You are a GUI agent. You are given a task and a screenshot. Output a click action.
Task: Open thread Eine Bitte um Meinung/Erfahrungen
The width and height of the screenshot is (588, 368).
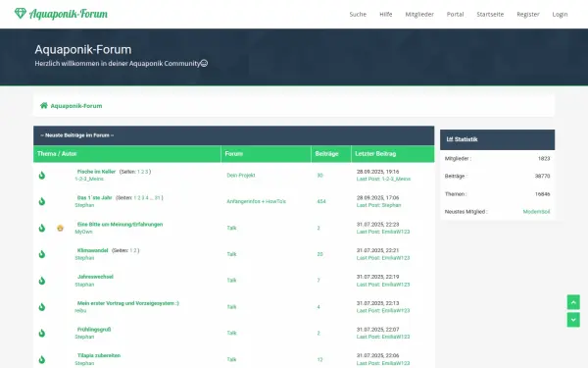click(120, 224)
